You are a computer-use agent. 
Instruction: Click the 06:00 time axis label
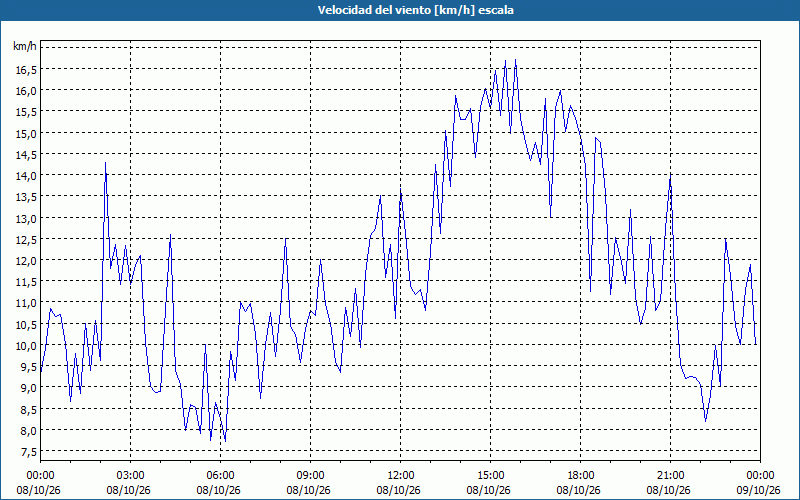[x=220, y=476]
